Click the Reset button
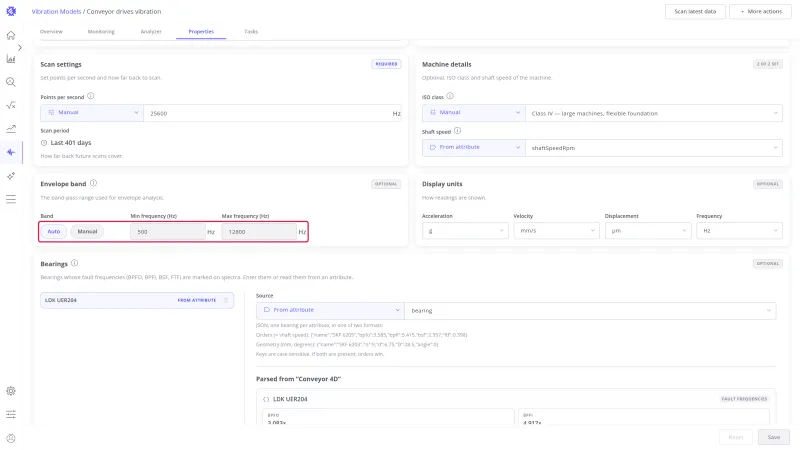Viewport: 800px width, 450px height. click(x=736, y=437)
